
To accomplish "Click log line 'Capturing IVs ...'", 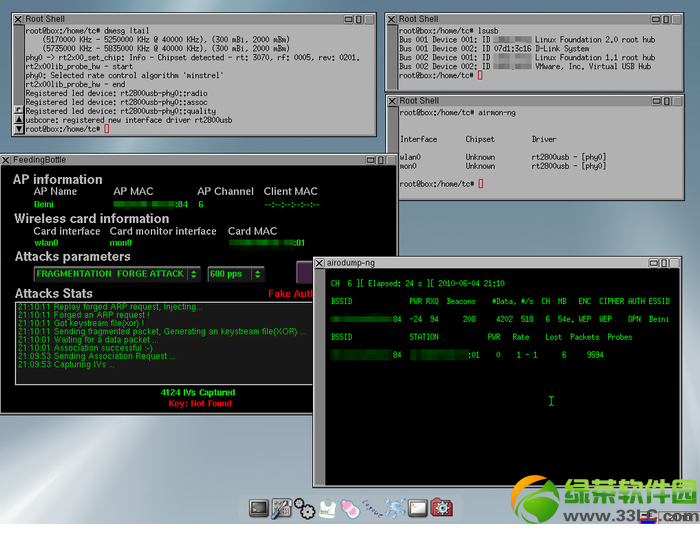I will pos(66,364).
